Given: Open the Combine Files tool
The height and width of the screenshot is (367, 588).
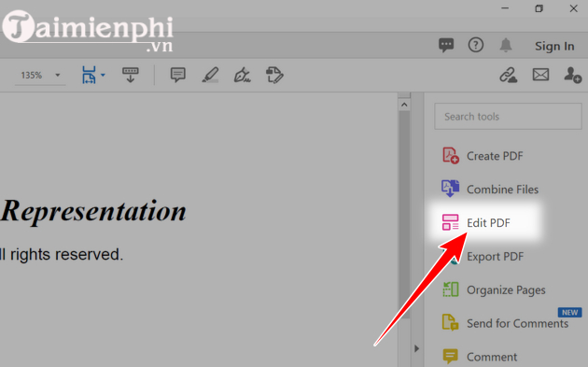Looking at the screenshot, I should pyautogui.click(x=490, y=189).
